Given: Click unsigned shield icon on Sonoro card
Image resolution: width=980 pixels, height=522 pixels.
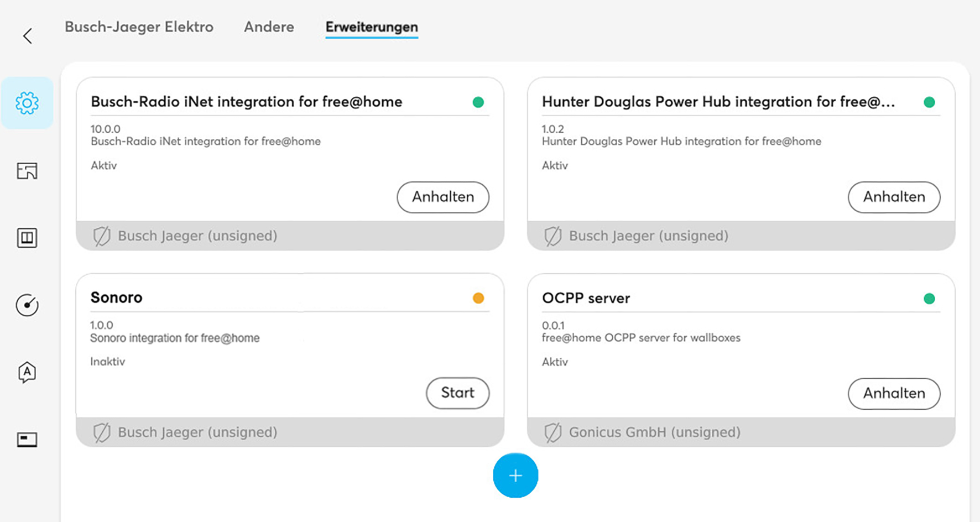Looking at the screenshot, I should (x=102, y=432).
